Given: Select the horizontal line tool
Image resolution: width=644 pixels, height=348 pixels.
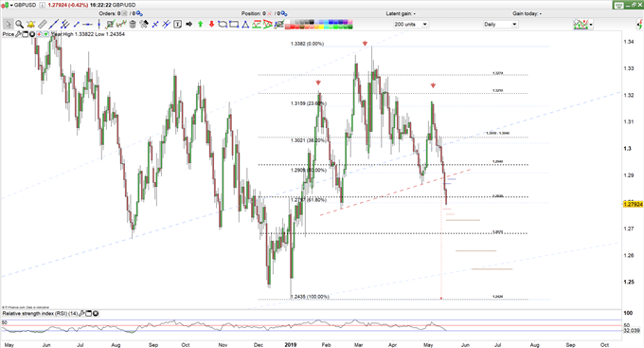Looking at the screenshot, I should [87, 25].
